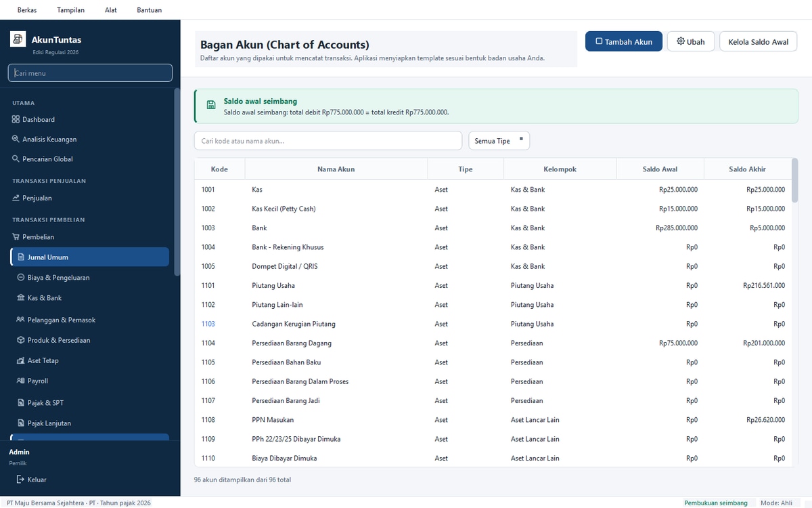Image resolution: width=812 pixels, height=508 pixels.
Task: Open the Berkas menu
Action: [27, 10]
